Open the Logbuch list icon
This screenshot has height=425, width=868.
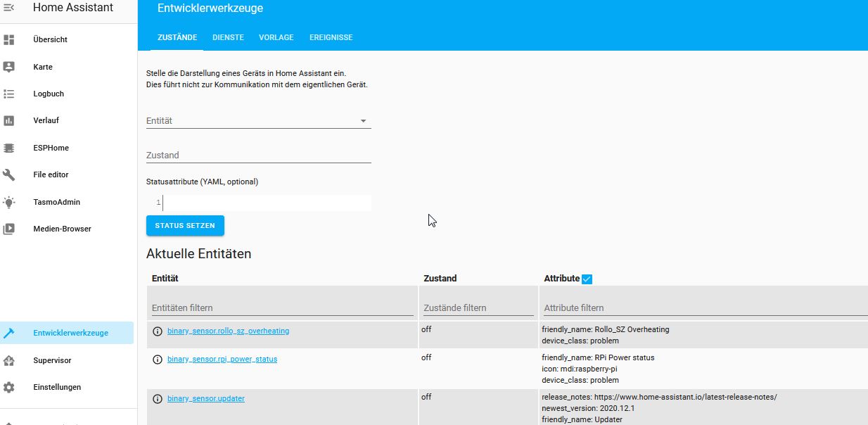[9, 94]
